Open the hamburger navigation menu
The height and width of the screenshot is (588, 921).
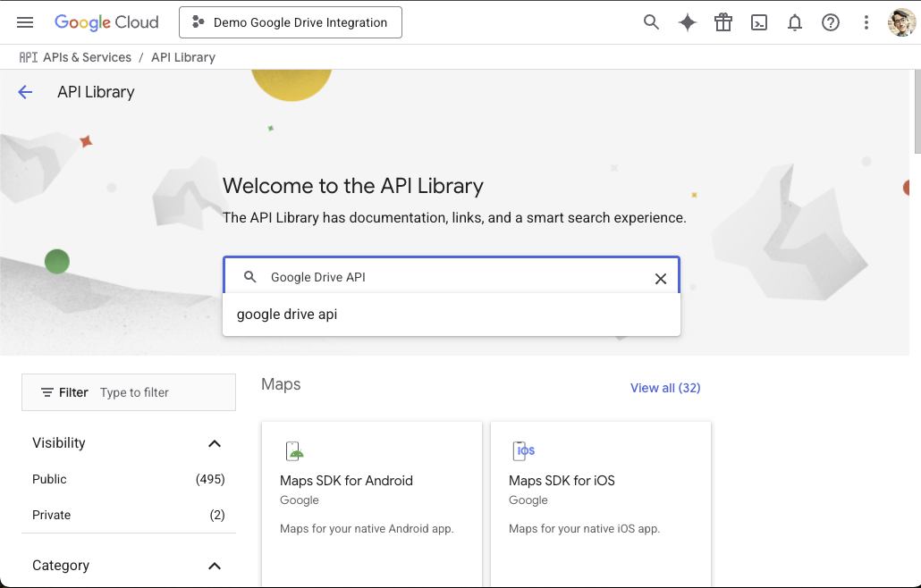(x=25, y=22)
